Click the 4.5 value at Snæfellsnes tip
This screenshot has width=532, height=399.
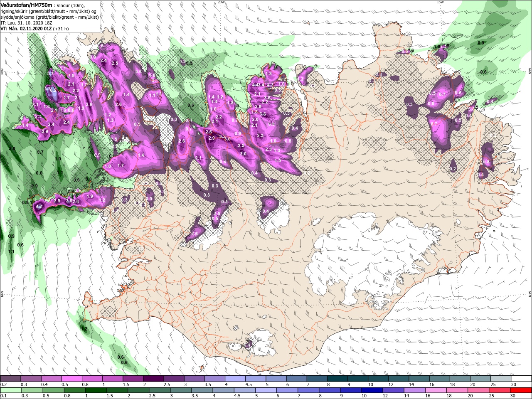pos(40,207)
